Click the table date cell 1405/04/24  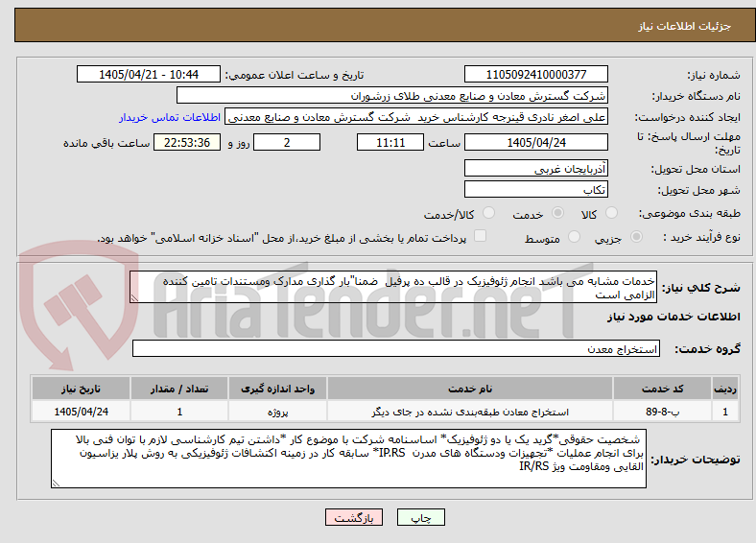coord(81,412)
